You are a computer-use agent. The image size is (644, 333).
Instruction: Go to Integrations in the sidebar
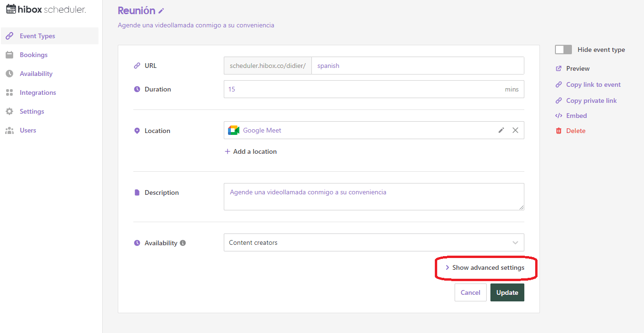click(38, 92)
